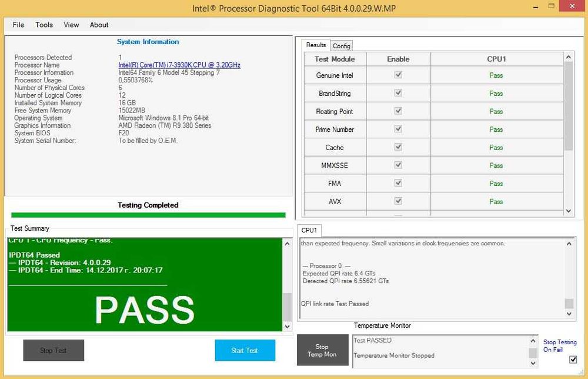Click the results table scroll up arrow
Viewport: 588px width, 379px height.
(x=569, y=57)
